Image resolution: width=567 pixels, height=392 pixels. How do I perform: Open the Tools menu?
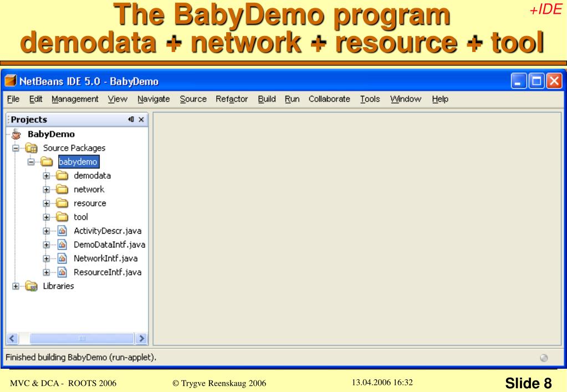click(x=370, y=99)
